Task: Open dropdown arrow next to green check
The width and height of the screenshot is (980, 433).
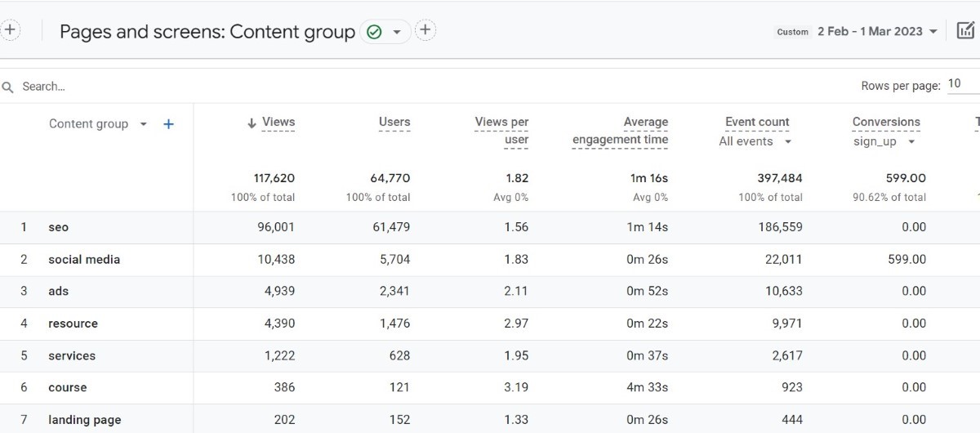Action: (x=397, y=32)
